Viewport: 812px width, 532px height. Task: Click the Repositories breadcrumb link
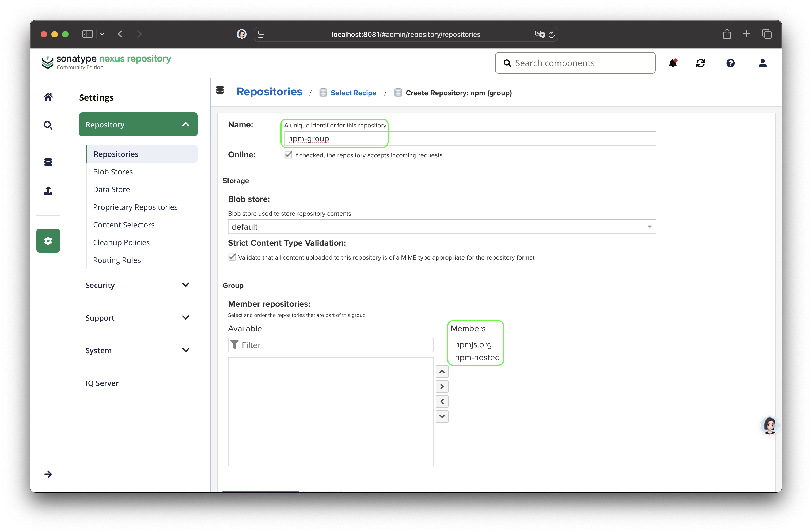(269, 92)
